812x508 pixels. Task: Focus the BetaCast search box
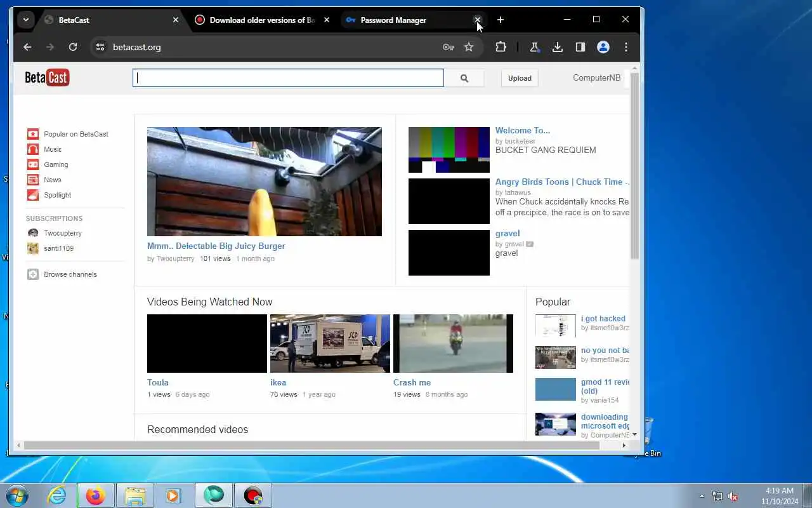click(288, 78)
